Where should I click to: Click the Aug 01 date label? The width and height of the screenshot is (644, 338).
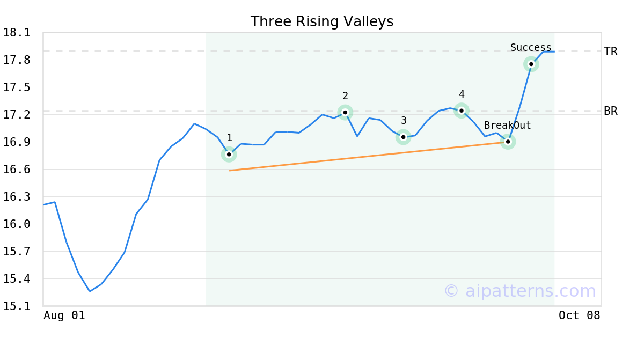click(x=64, y=315)
